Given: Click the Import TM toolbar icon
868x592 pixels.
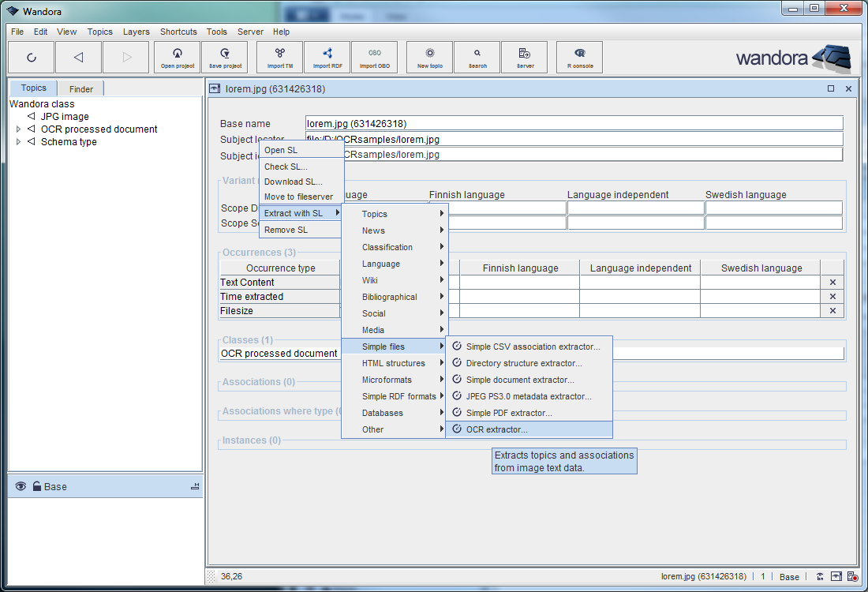Looking at the screenshot, I should [280, 57].
